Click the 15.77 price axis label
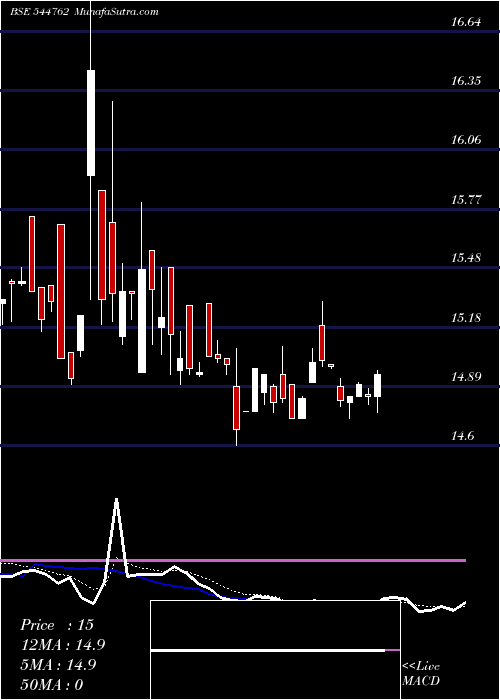500x700 pixels. coord(466,199)
